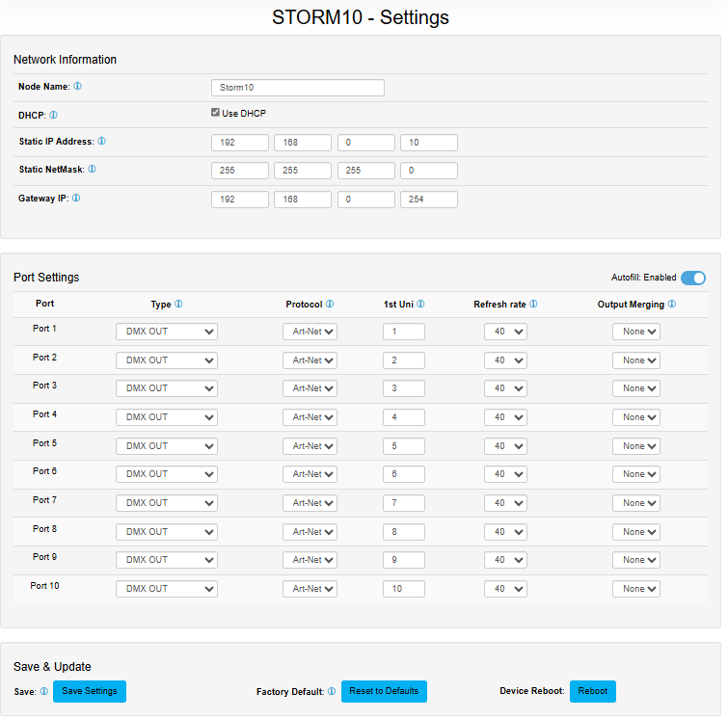Click the Type column info icon

click(x=178, y=304)
